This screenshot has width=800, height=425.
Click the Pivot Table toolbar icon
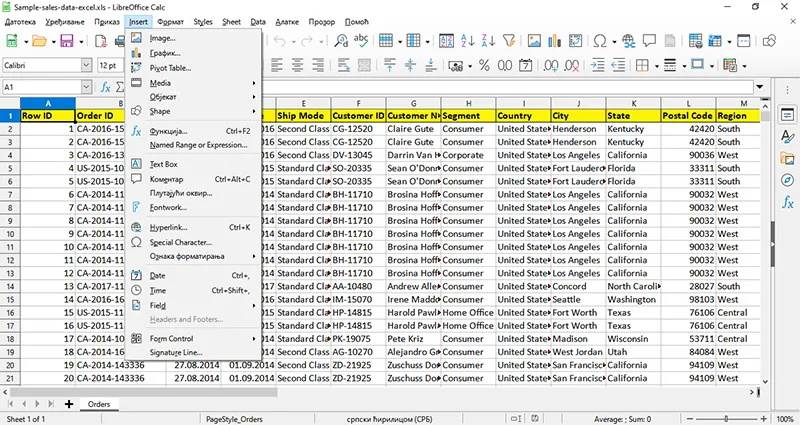coord(576,41)
